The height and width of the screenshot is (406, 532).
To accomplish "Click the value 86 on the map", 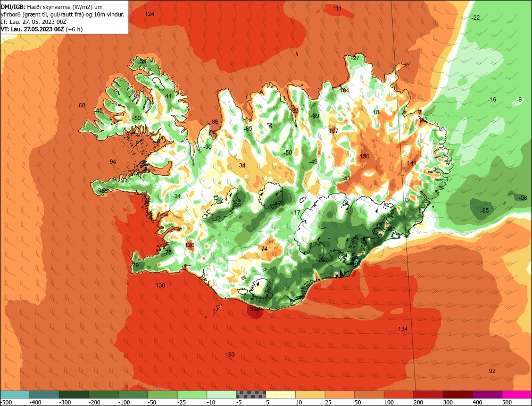I will (215, 122).
